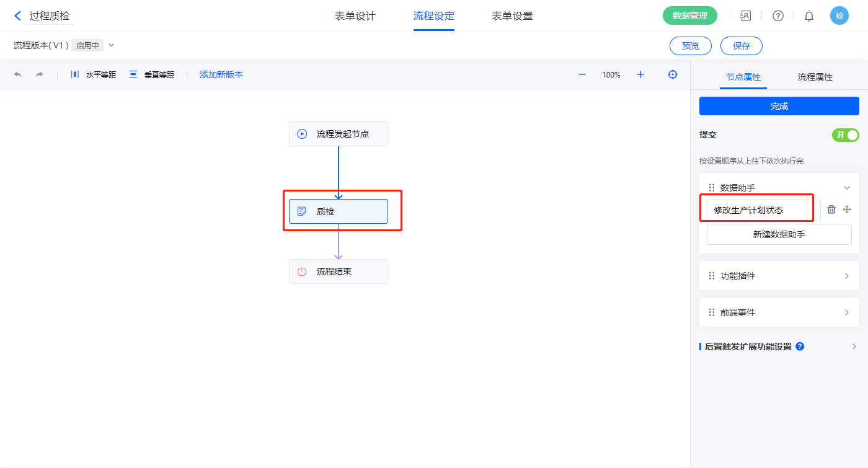Expand the 前端事件 section
Screen dimensions: 868x468
coord(847,312)
